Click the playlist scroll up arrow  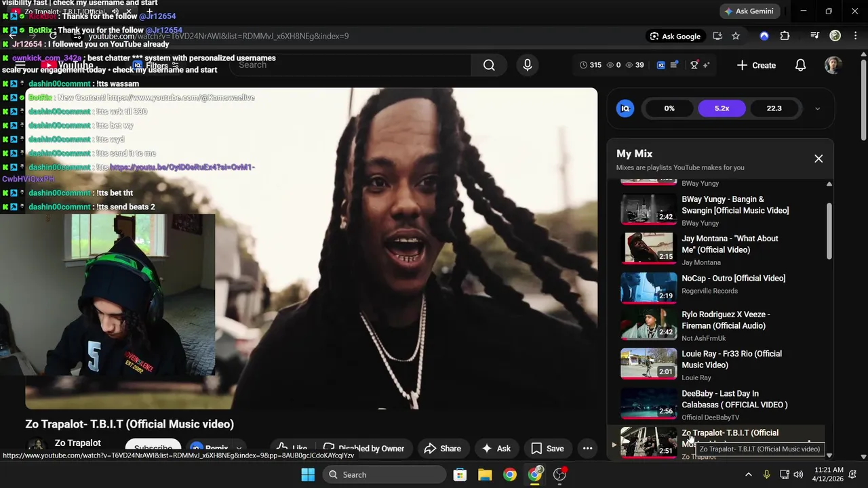tap(829, 184)
